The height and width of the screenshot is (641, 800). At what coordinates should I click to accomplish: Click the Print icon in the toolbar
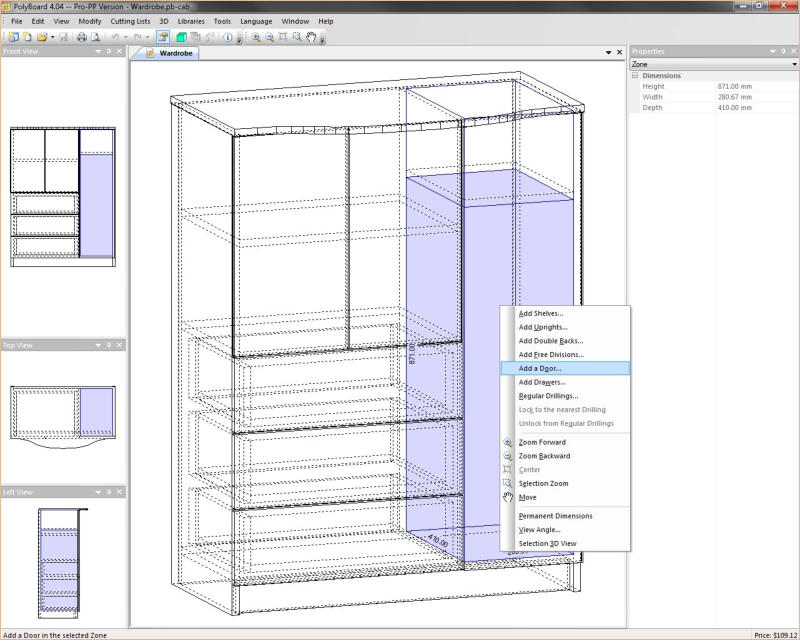(x=82, y=37)
